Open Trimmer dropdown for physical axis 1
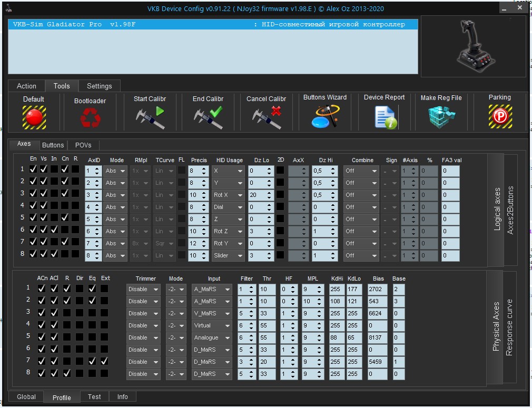532x408 pixels. (143, 289)
